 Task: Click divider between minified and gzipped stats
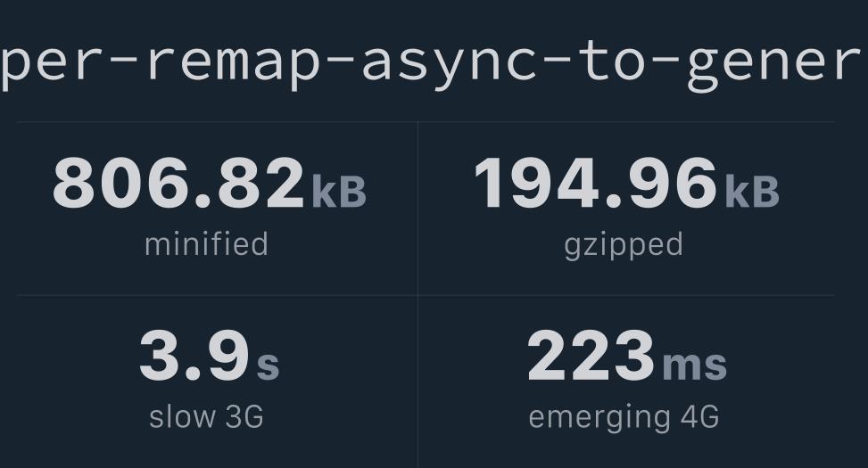point(418,208)
